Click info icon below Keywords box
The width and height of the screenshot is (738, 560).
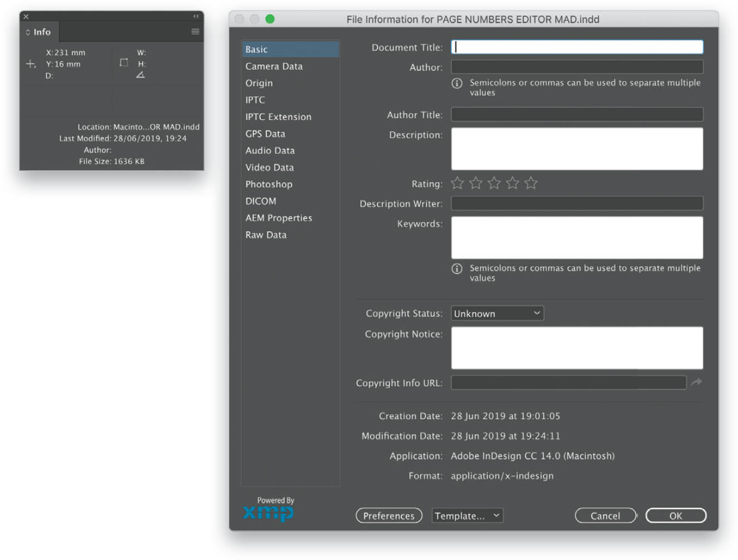point(457,269)
